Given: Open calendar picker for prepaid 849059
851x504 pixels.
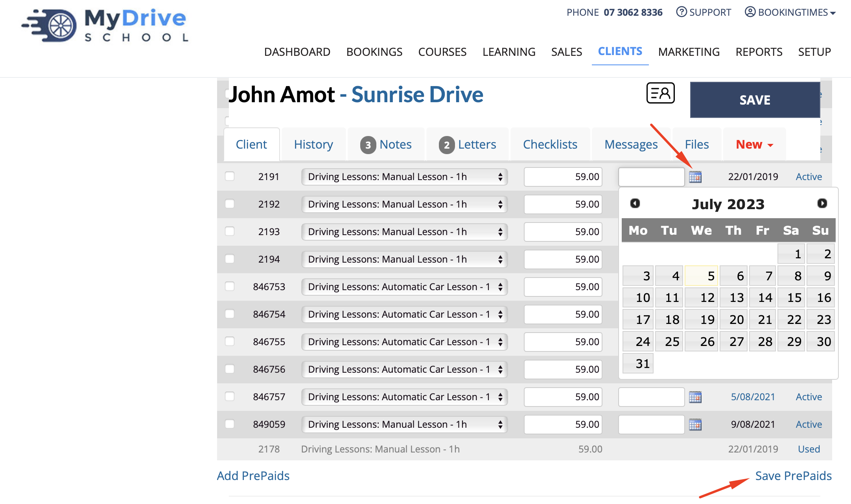Looking at the screenshot, I should point(695,425).
